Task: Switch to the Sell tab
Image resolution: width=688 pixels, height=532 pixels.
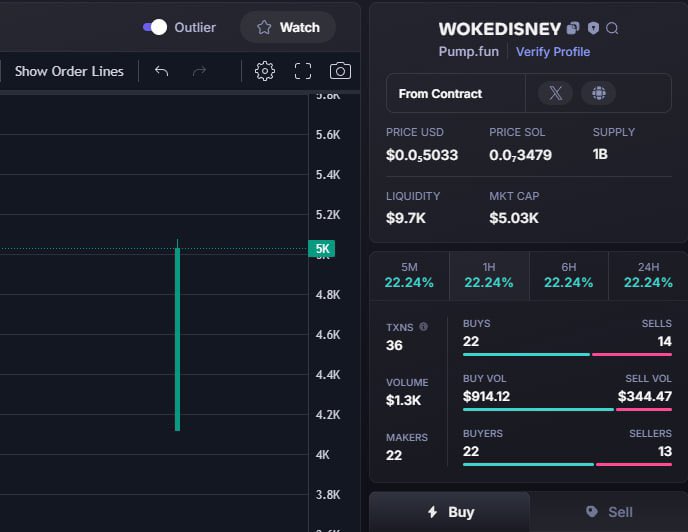Action: click(x=609, y=512)
